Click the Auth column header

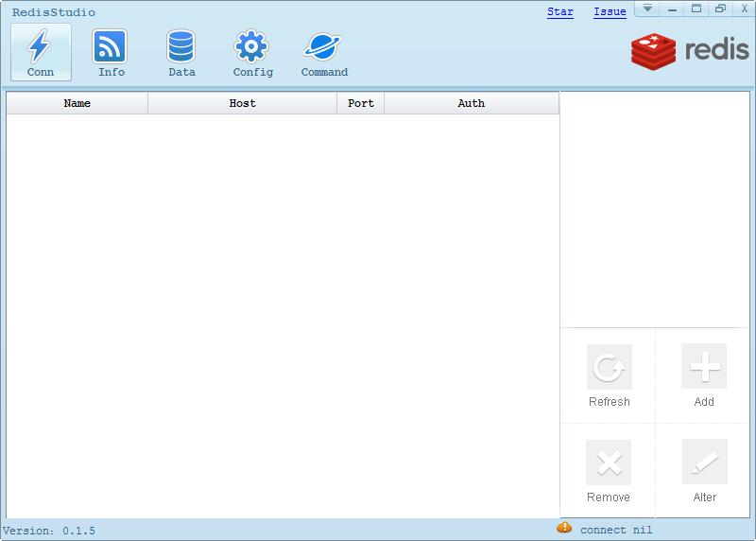(x=472, y=103)
